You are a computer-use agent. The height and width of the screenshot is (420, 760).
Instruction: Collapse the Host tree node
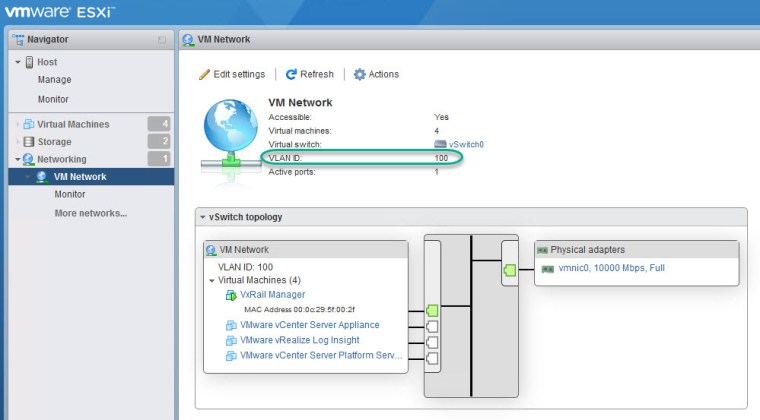tap(17, 62)
